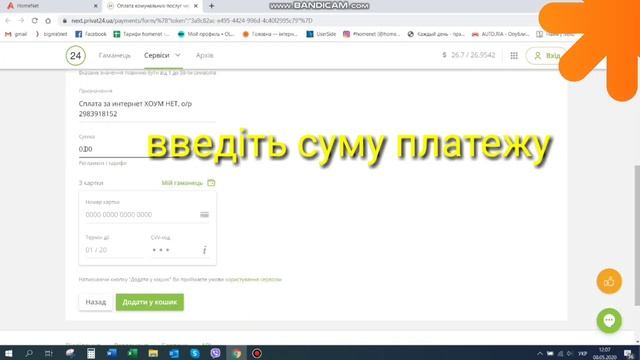Click the currency rate indicator in header
Screen dimensions: 640x360
click(x=469, y=55)
